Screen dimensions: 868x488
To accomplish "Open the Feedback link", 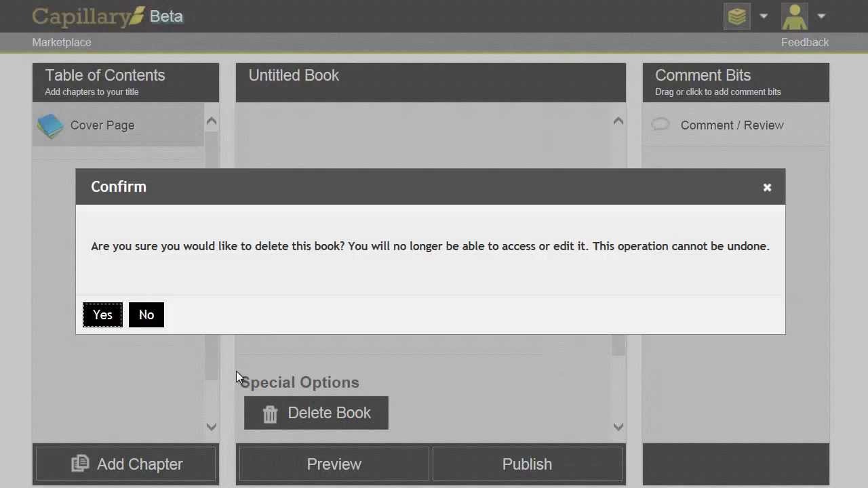I will [805, 42].
